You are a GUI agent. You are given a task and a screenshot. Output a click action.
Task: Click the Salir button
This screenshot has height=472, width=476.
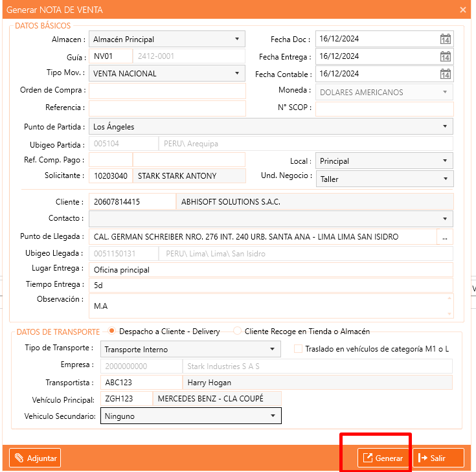[438, 458]
